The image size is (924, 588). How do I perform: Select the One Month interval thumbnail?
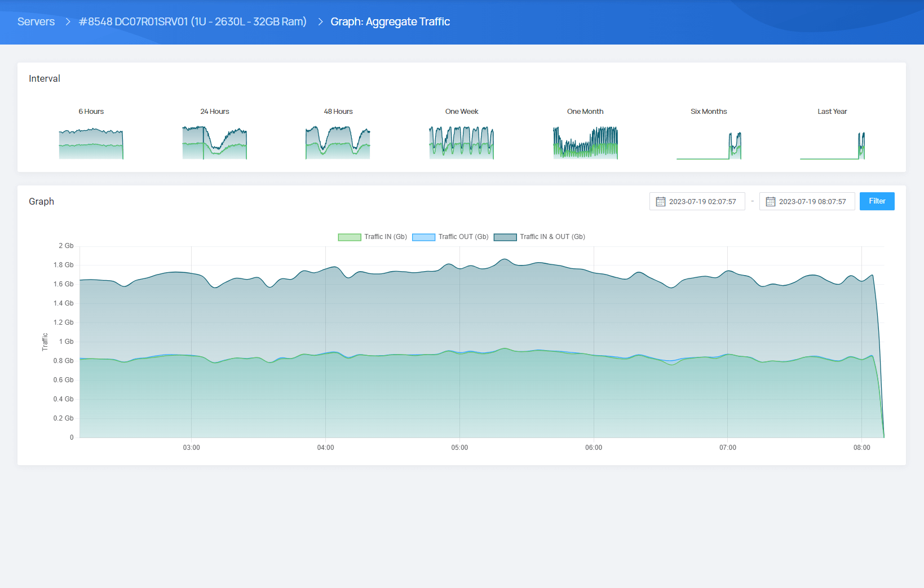585,143
